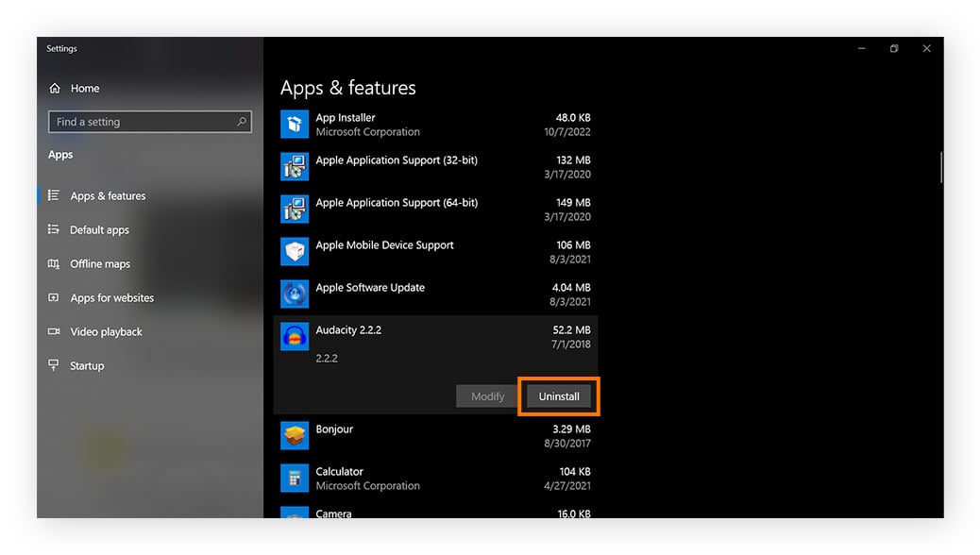Click the Calculator app icon

point(295,478)
